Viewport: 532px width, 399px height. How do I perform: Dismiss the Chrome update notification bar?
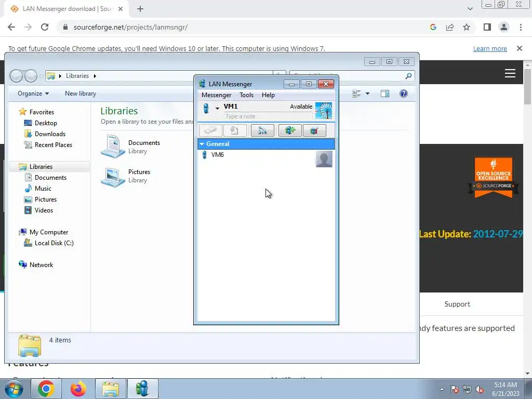coord(520,48)
